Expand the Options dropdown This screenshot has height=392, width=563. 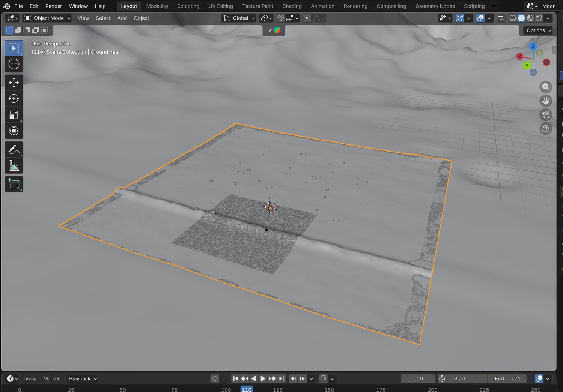coord(538,30)
